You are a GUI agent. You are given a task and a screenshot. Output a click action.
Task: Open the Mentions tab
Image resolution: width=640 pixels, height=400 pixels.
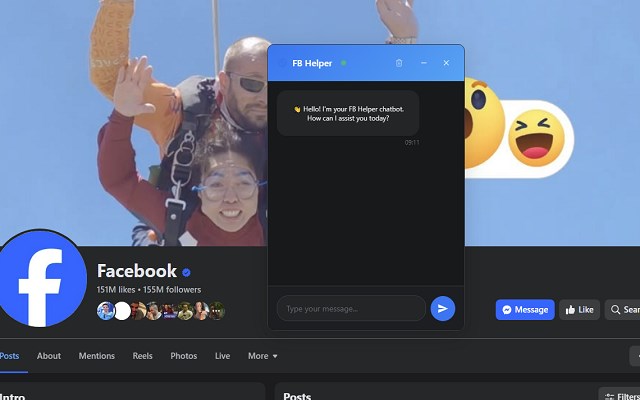[x=97, y=356]
